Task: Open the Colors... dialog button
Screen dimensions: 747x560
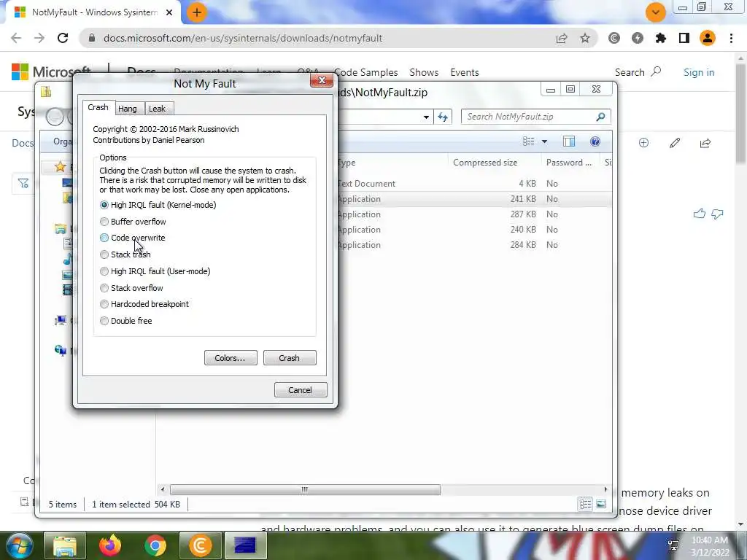Action: [231, 357]
